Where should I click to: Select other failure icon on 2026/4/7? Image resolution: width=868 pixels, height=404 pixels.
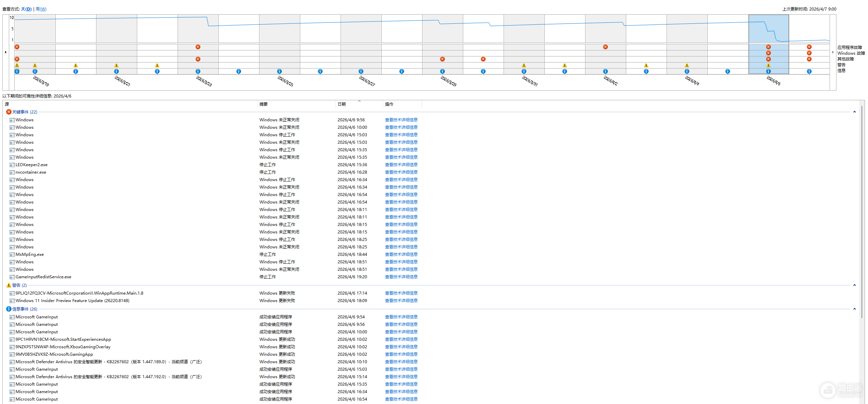point(809,59)
